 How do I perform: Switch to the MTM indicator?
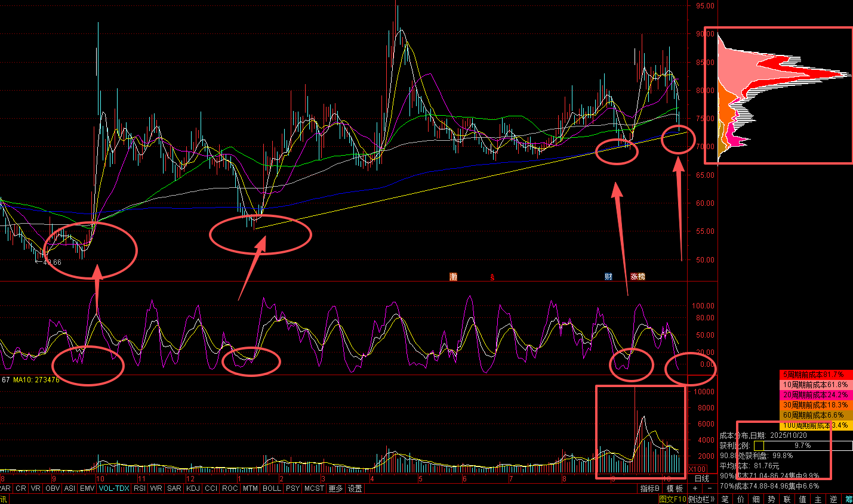coord(250,488)
